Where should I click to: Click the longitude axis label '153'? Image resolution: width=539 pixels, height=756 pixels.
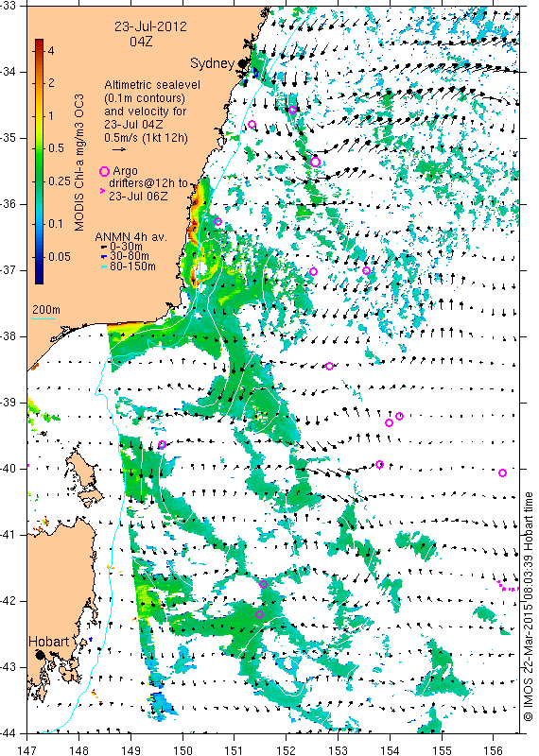pyautogui.click(x=338, y=750)
